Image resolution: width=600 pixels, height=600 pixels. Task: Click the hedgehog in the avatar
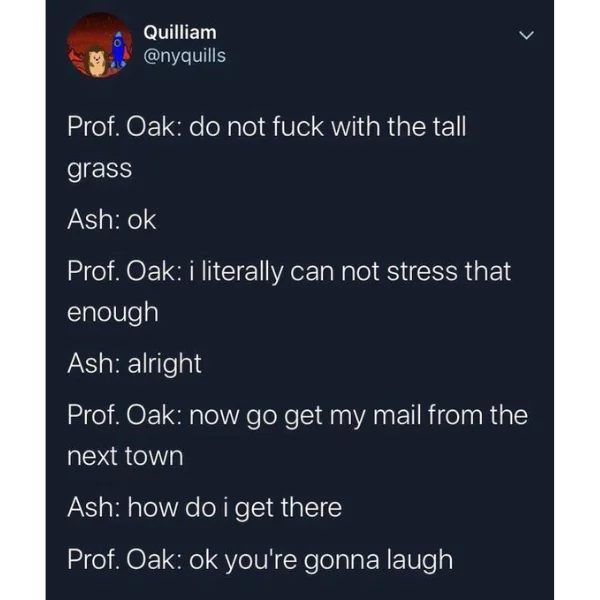[x=96, y=61]
